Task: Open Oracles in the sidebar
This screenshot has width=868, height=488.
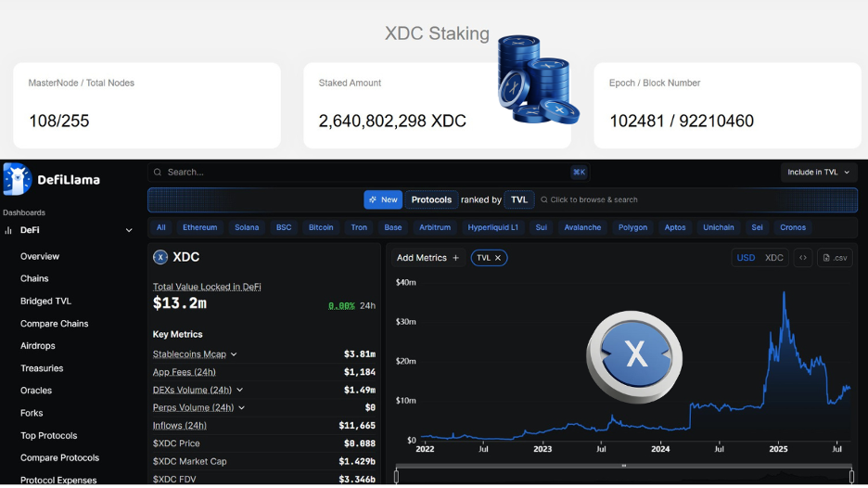Action: coord(36,391)
